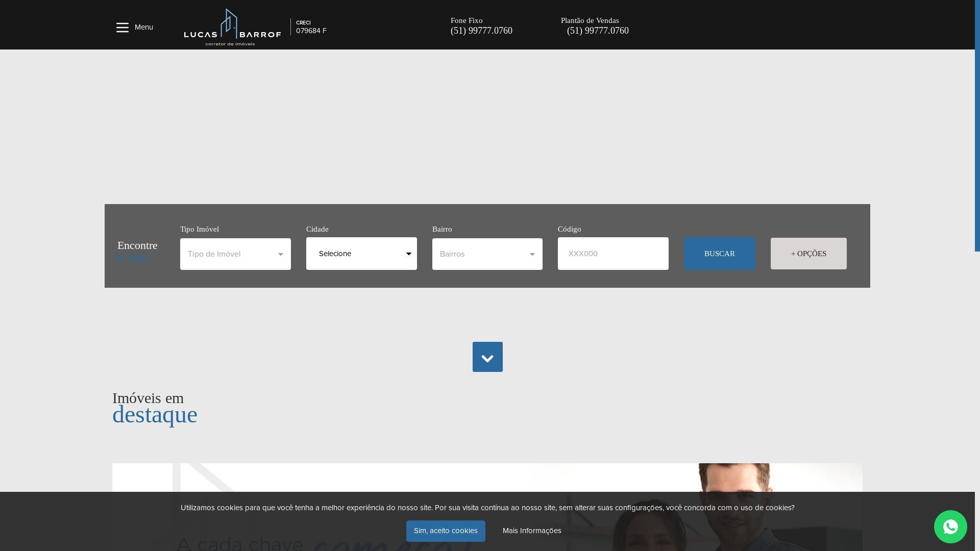Click the page vertical scrollbar
Image resolution: width=980 pixels, height=551 pixels.
pos(977,126)
